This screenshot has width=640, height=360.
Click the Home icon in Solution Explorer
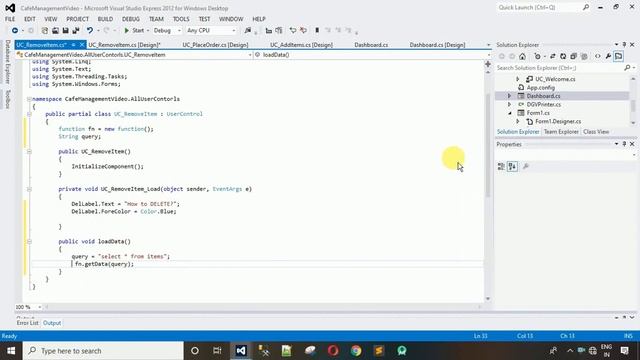click(x=522, y=56)
